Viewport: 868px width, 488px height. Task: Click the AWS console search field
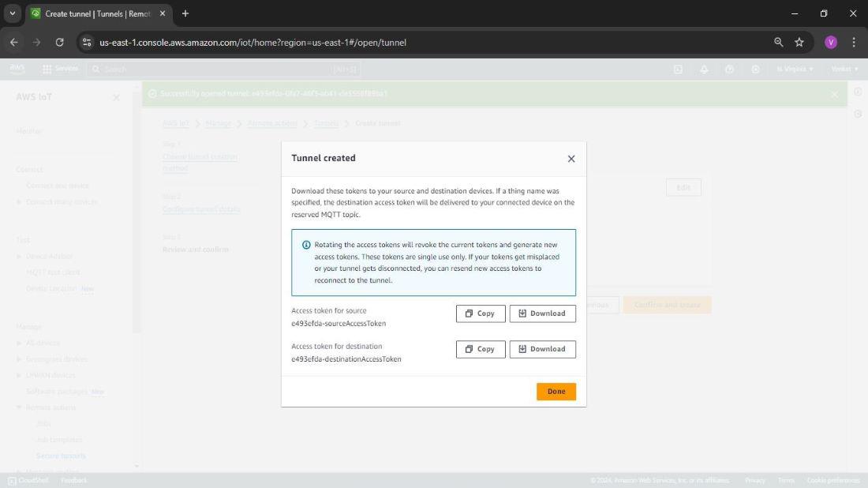(x=224, y=69)
